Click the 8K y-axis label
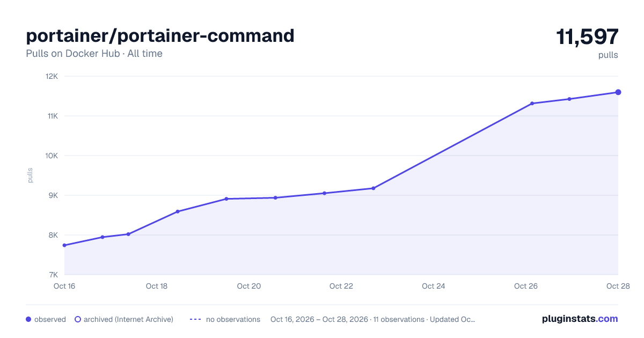Viewport: 644px width, 338px height. [x=53, y=235]
